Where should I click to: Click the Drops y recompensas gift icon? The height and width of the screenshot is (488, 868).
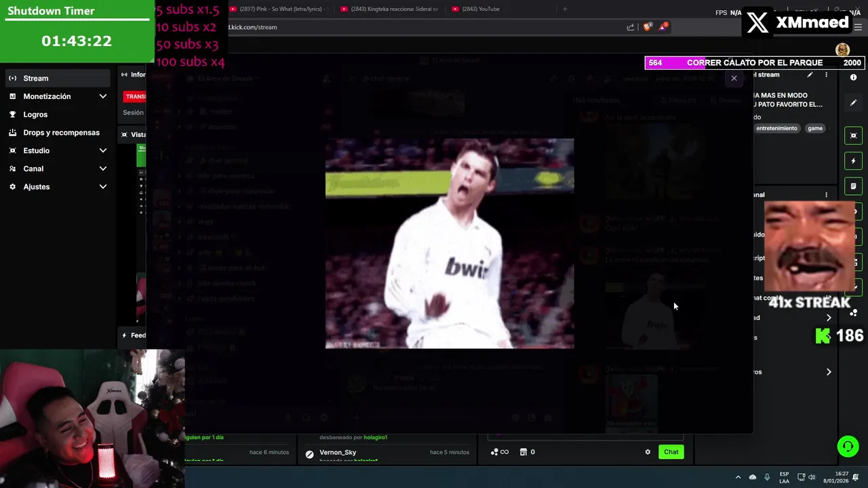[x=12, y=132]
